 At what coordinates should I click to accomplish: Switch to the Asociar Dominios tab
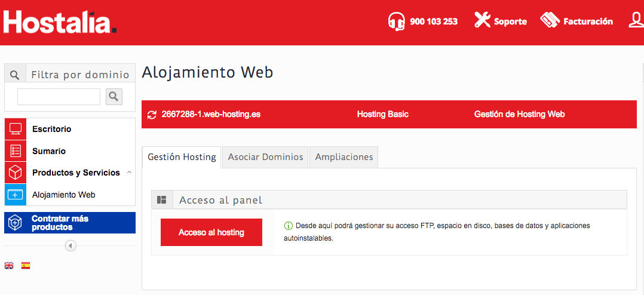point(265,157)
